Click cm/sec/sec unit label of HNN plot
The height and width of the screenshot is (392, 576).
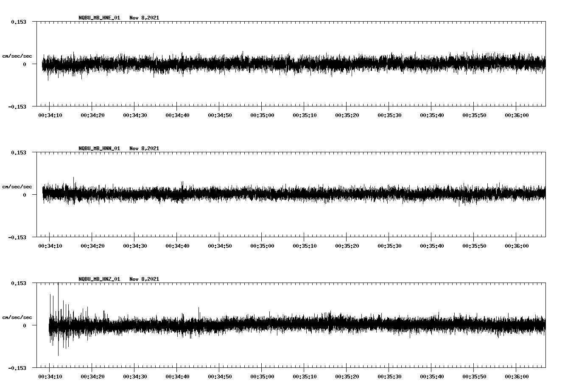coord(17,187)
